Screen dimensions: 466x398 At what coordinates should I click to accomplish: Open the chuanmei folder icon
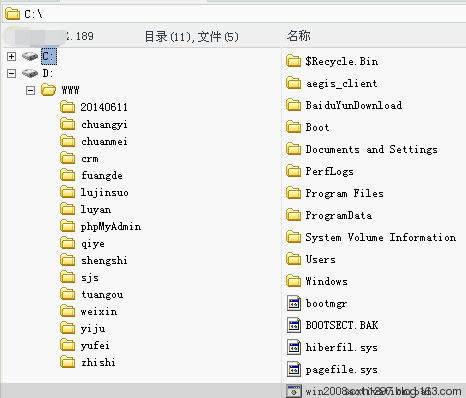(x=68, y=141)
